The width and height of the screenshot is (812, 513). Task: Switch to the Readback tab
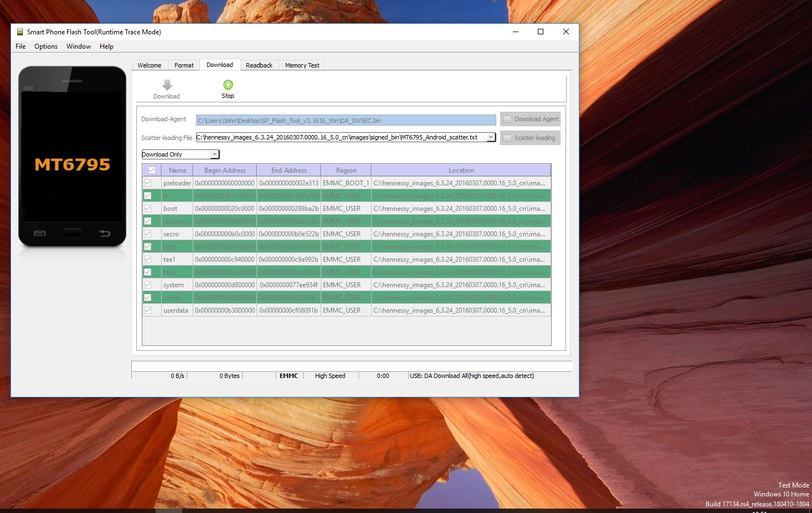click(259, 65)
